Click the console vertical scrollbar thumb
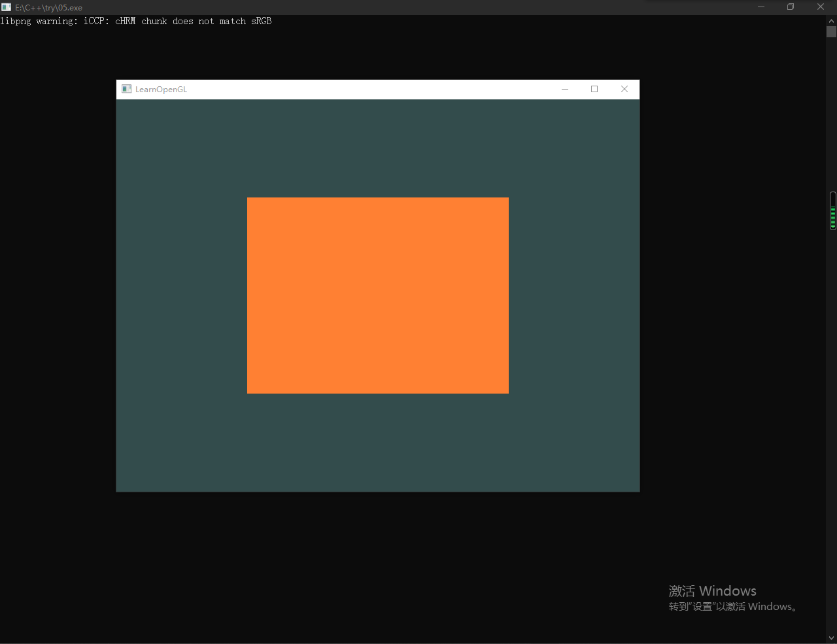Image resolution: width=837 pixels, height=644 pixels. (x=831, y=31)
